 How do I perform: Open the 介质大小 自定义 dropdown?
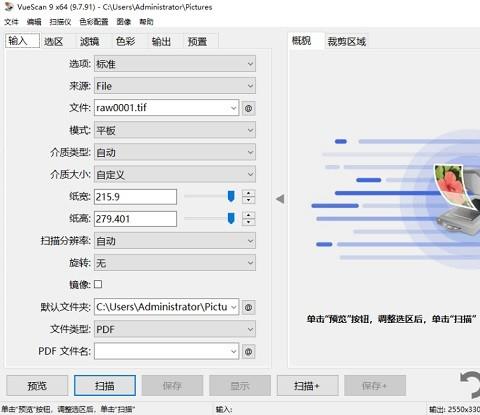(x=175, y=174)
